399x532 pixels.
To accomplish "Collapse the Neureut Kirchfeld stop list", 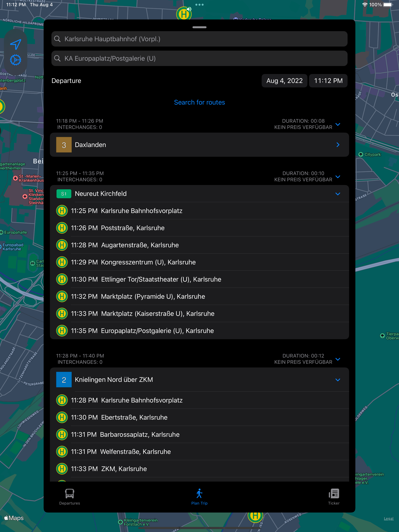I will click(x=338, y=194).
